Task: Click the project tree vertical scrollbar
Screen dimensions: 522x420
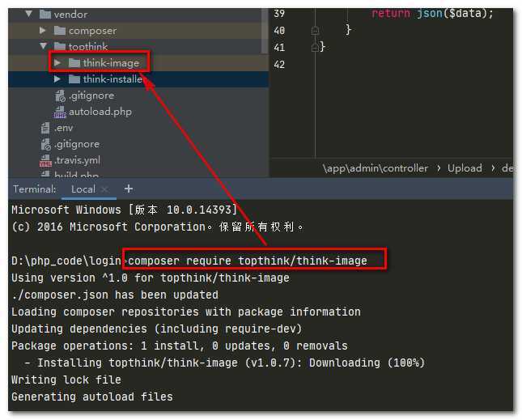Action: click(x=265, y=31)
